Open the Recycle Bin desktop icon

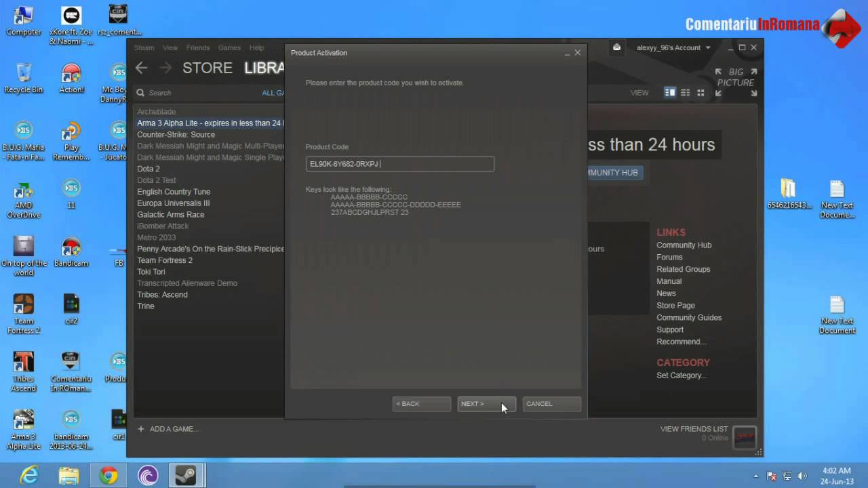[24, 78]
